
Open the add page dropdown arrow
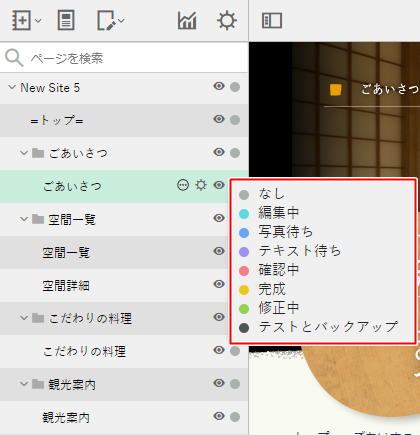(x=38, y=21)
